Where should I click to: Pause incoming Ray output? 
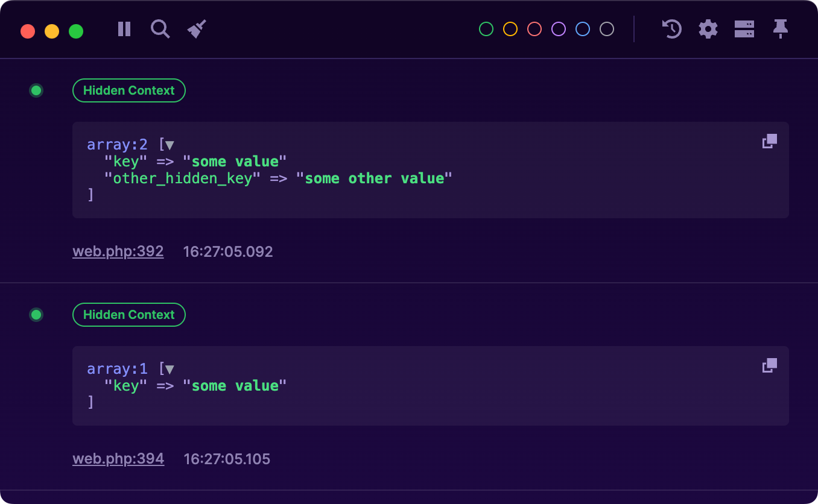point(124,28)
